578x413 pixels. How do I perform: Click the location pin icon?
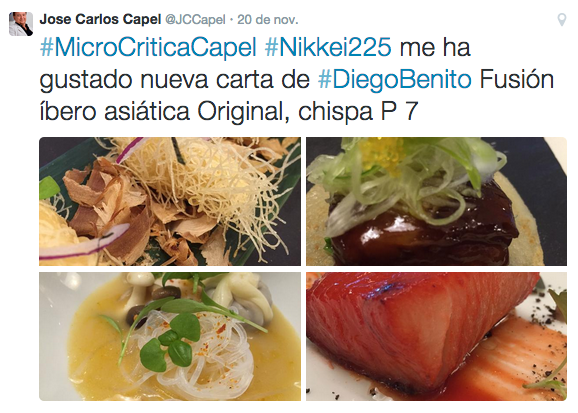coord(561,20)
